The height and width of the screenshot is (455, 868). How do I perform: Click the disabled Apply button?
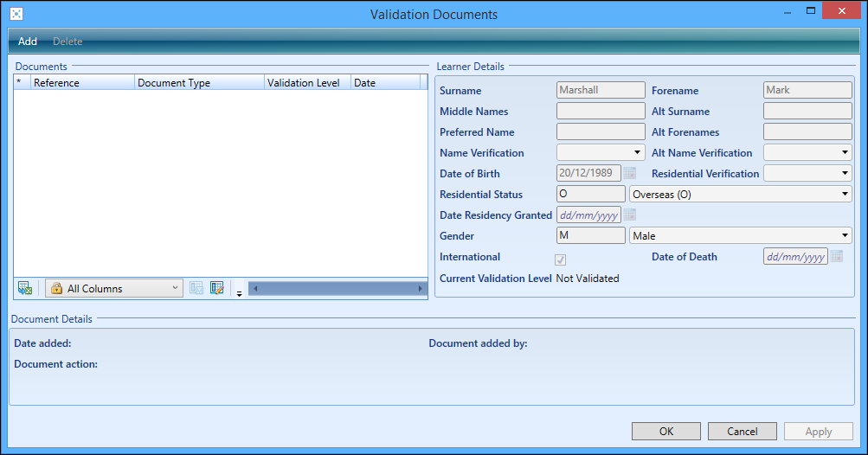point(818,431)
